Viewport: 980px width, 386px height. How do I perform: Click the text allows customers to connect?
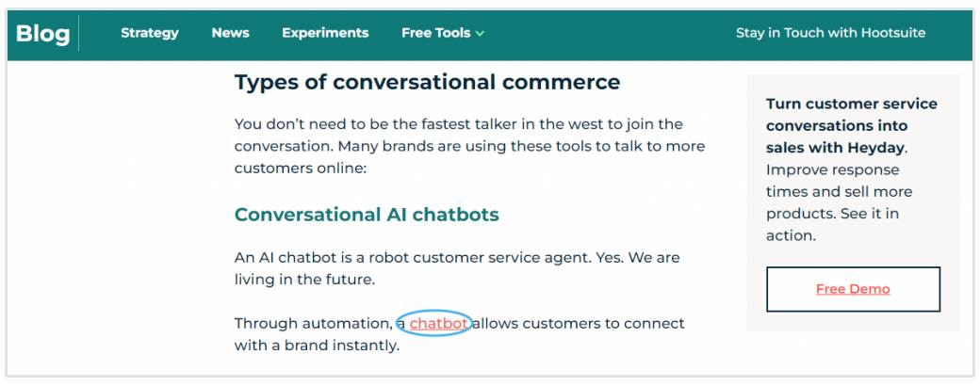click(x=578, y=324)
